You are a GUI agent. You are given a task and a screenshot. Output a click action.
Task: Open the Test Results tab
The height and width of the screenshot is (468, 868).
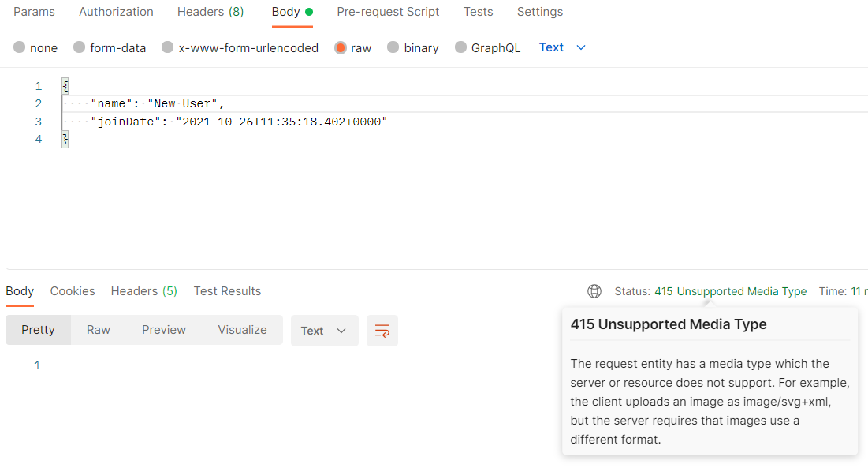click(x=227, y=291)
